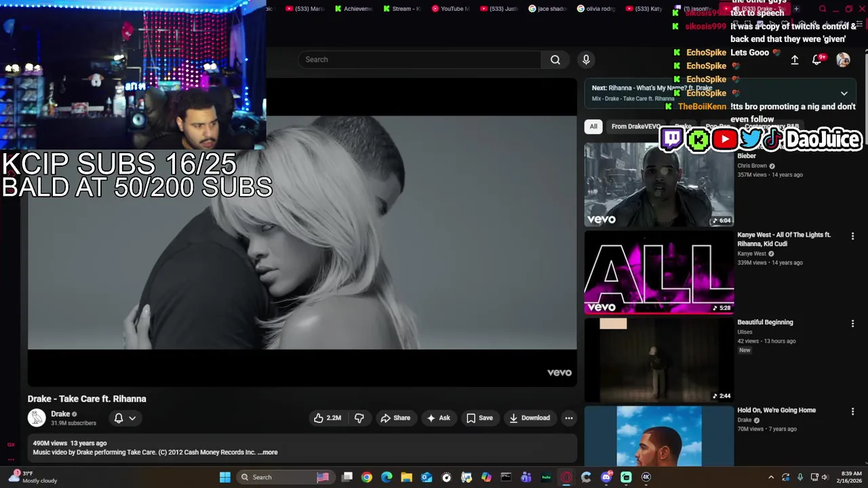Start voice search with the microphone icon

point(586,60)
